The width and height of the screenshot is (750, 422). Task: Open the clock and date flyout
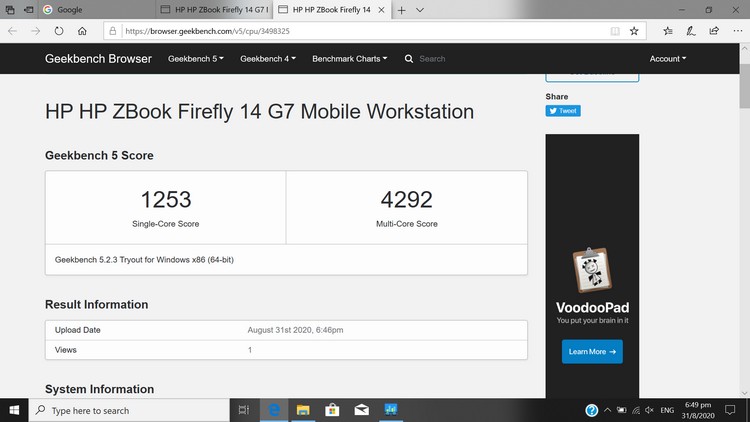[x=698, y=411]
